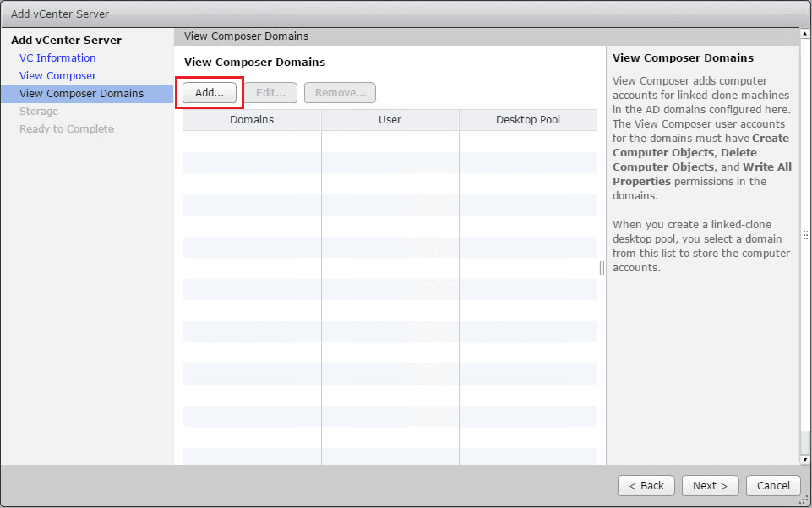This screenshot has width=812, height=508.
Task: Go back with the < Back button
Action: tap(646, 486)
